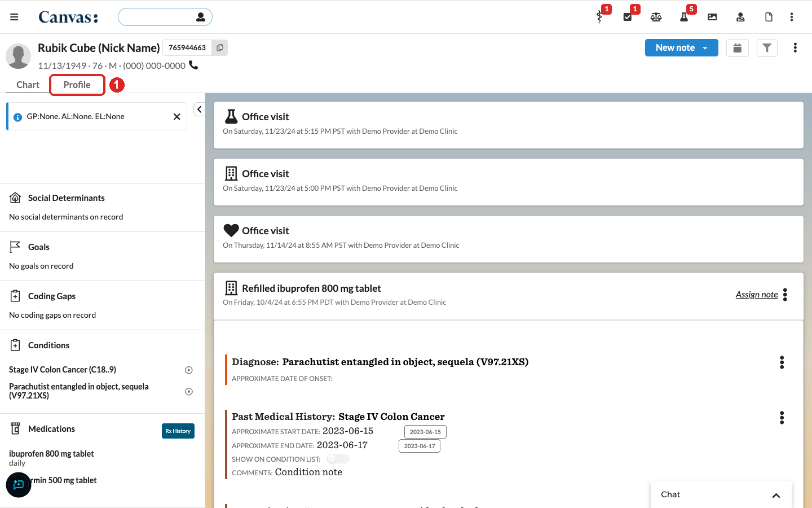Viewport: 812px width, 508px height.
Task: Open the 5:15 PM Office visit note
Action: tap(509, 125)
